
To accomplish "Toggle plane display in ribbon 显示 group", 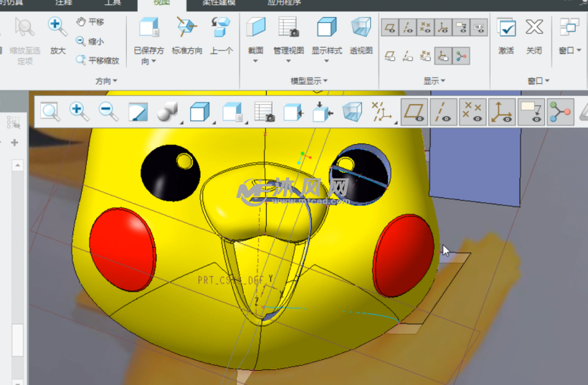I will [x=390, y=27].
